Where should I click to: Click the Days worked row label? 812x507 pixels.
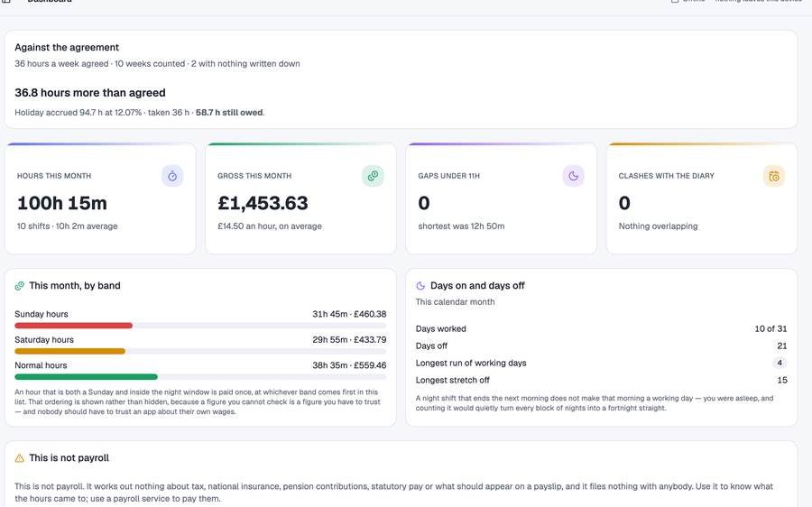click(x=440, y=329)
